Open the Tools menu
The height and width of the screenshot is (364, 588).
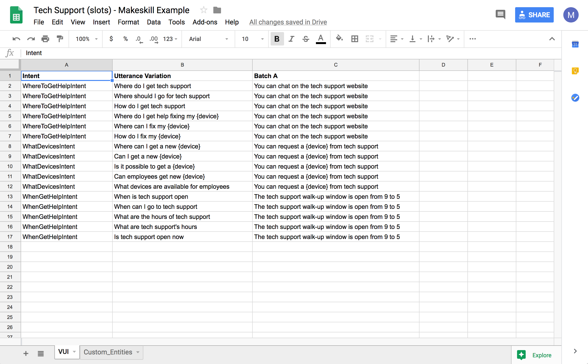pyautogui.click(x=177, y=22)
